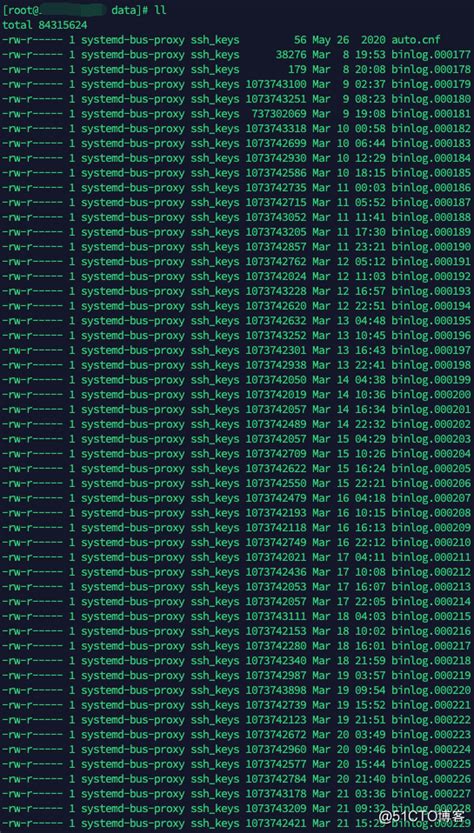Click the binlog.000190 filename

coord(431,246)
